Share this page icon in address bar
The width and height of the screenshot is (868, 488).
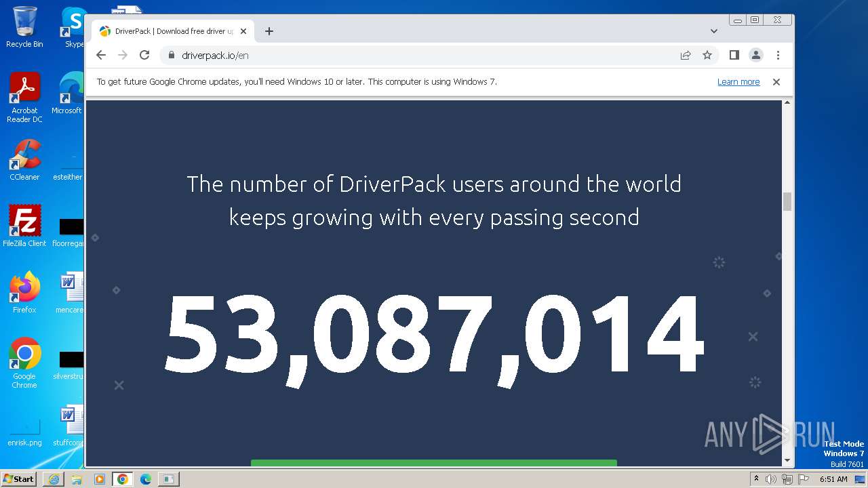686,56
